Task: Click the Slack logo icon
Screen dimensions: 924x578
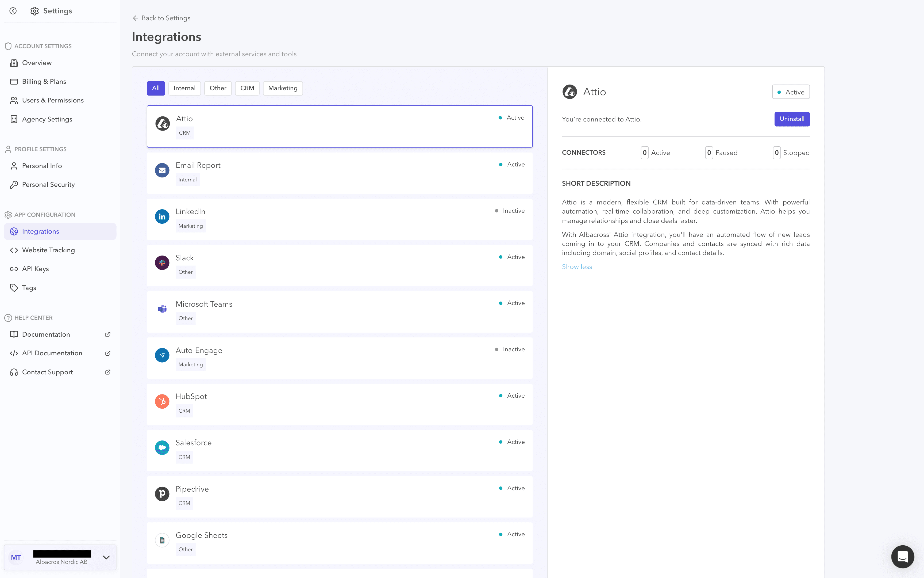Action: point(162,263)
